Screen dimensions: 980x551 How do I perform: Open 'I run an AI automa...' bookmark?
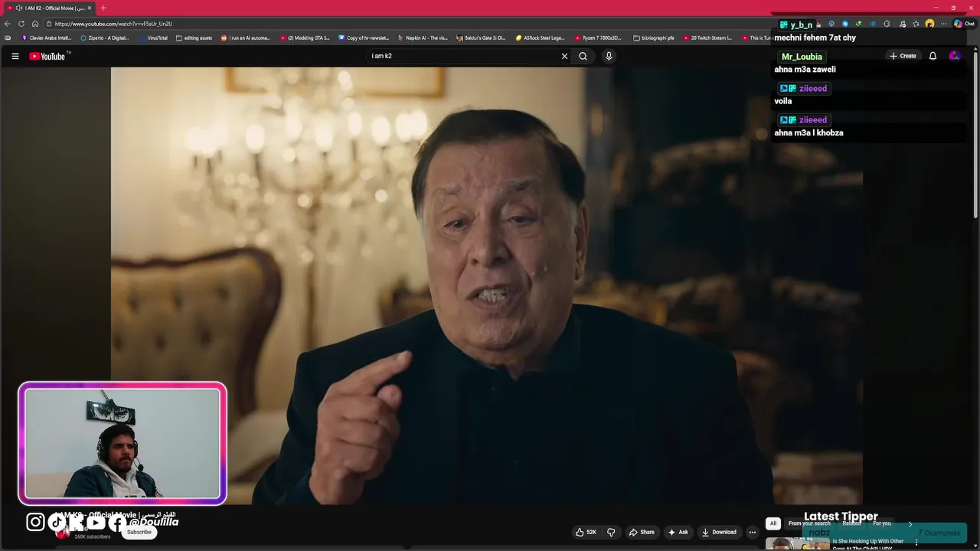pyautogui.click(x=246, y=37)
